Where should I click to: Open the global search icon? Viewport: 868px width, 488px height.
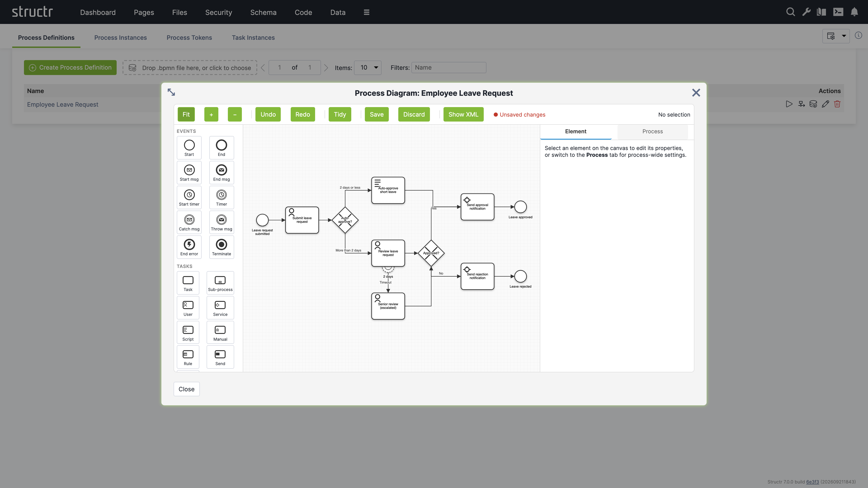click(790, 12)
